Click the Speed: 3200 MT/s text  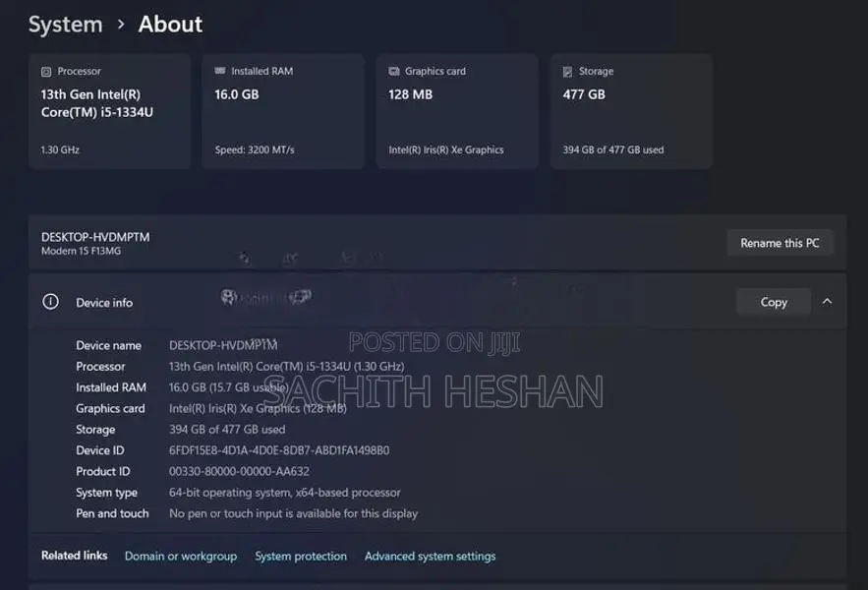(x=255, y=150)
